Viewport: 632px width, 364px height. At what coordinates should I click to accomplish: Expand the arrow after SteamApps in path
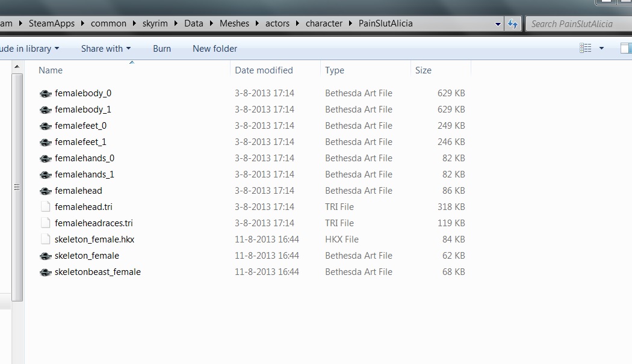[x=82, y=23]
